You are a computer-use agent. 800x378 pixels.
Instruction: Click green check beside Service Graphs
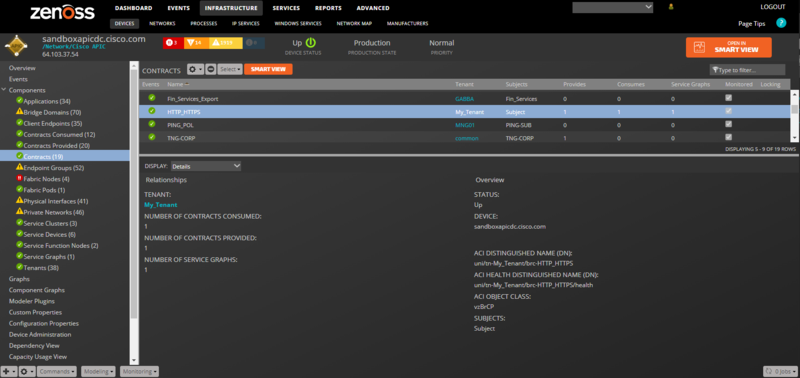(19, 256)
